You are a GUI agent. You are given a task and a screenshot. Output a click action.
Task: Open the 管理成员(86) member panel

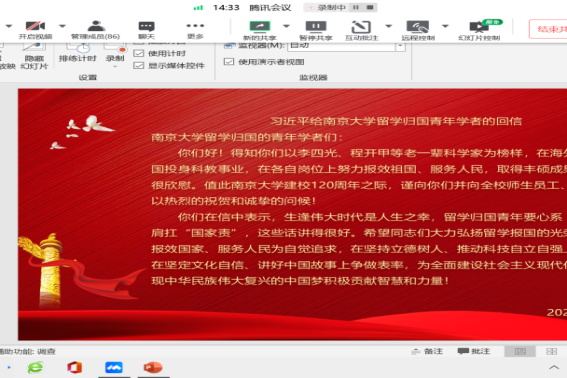coord(95,30)
